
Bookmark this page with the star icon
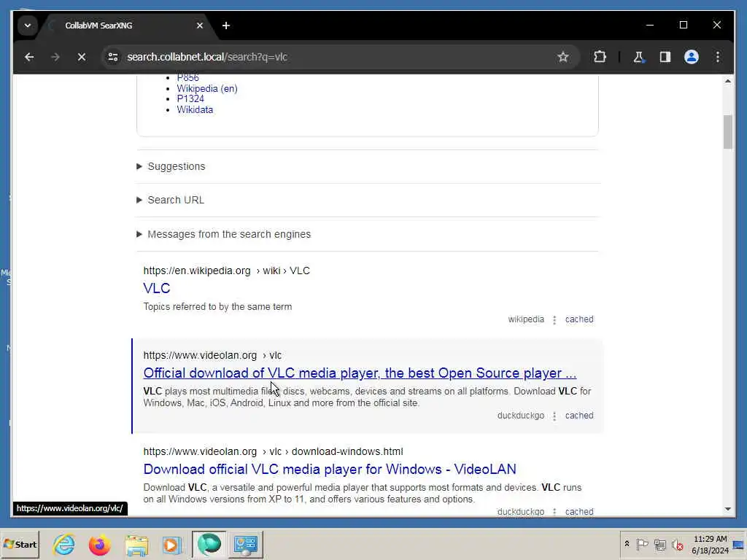tap(563, 57)
